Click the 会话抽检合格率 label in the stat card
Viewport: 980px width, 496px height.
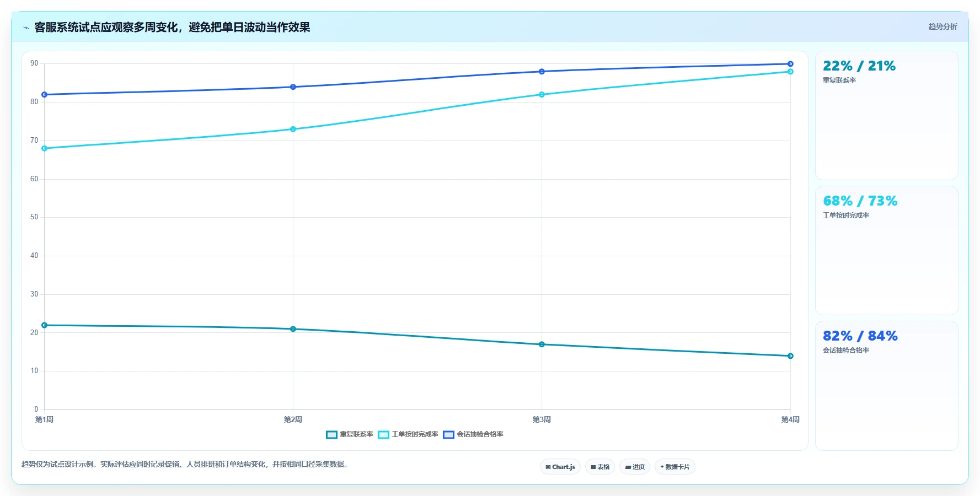click(846, 351)
